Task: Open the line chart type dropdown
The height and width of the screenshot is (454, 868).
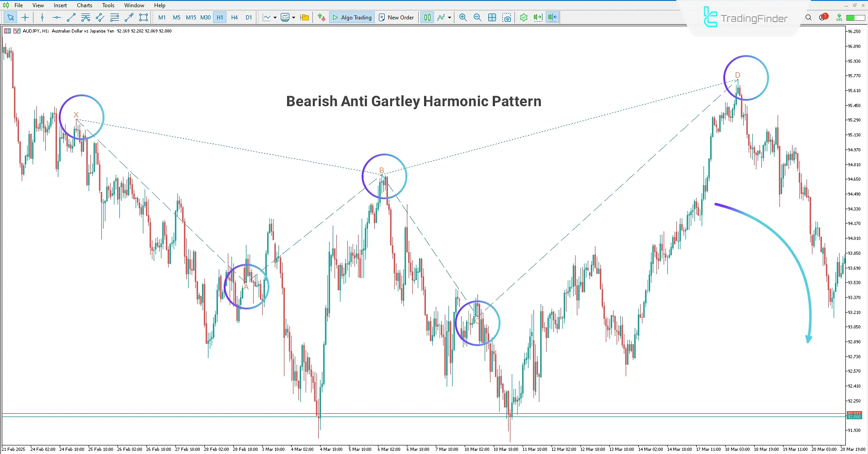Action: point(274,17)
